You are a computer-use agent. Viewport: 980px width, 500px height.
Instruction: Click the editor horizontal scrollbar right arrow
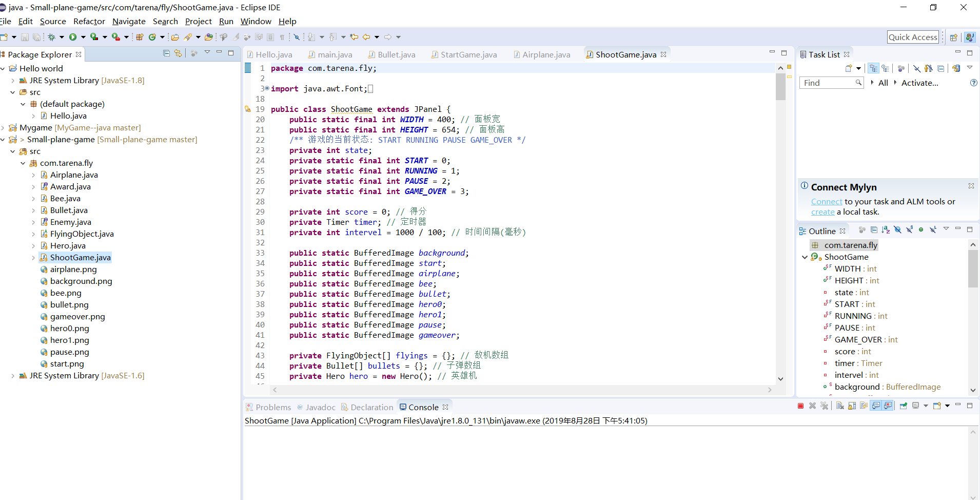(770, 390)
